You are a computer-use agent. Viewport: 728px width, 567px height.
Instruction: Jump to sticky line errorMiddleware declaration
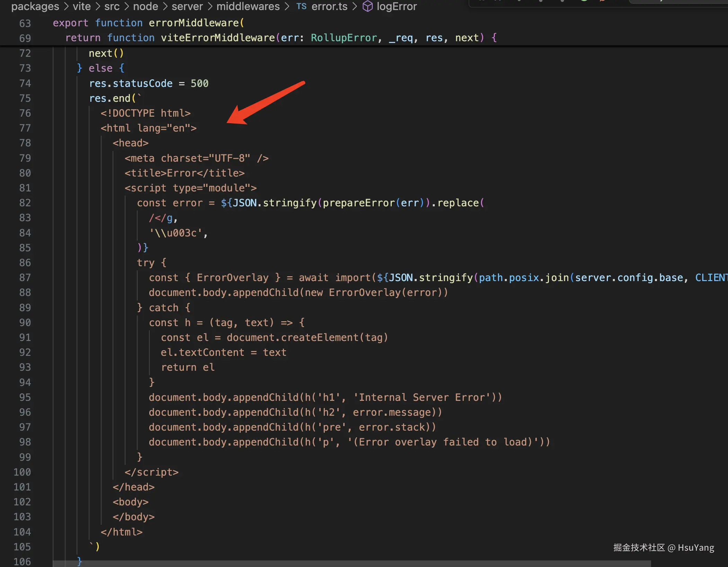194,23
